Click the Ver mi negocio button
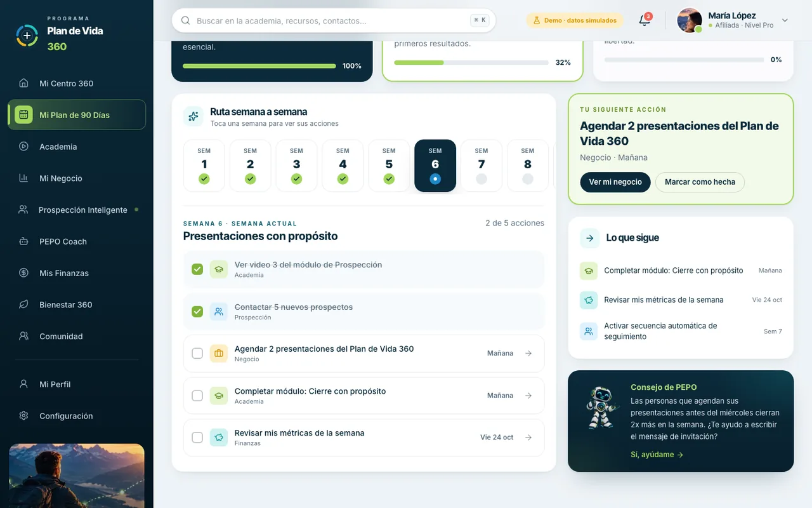Viewport: 812px width, 508px height. click(615, 182)
